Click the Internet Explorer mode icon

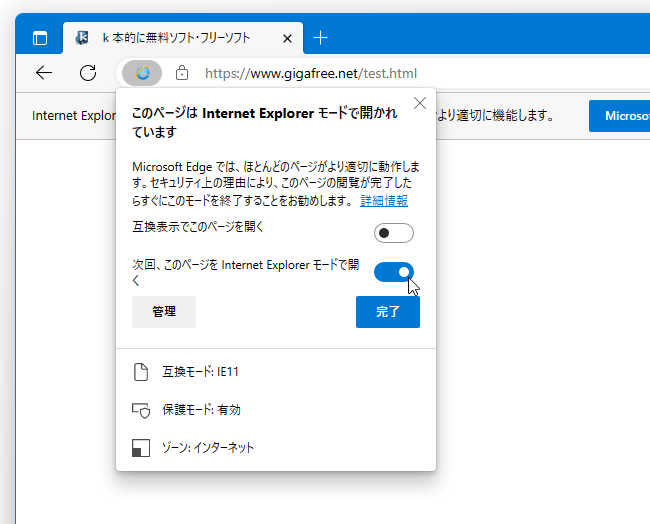(x=142, y=73)
